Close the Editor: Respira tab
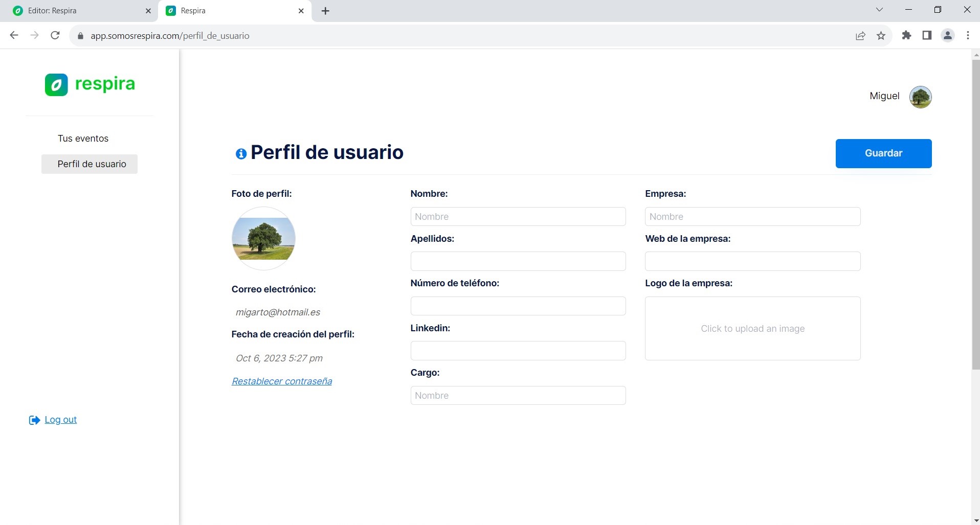The height and width of the screenshot is (525, 980). point(148,11)
